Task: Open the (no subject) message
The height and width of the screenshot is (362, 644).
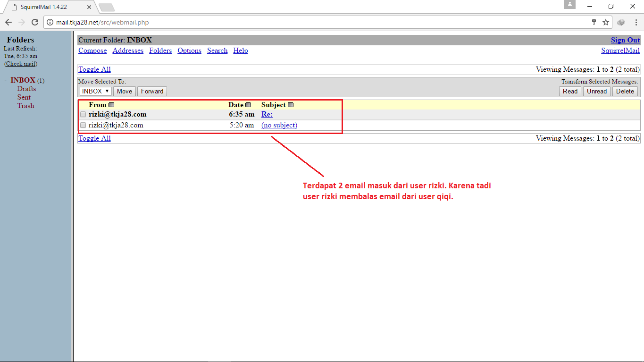Action: click(279, 125)
